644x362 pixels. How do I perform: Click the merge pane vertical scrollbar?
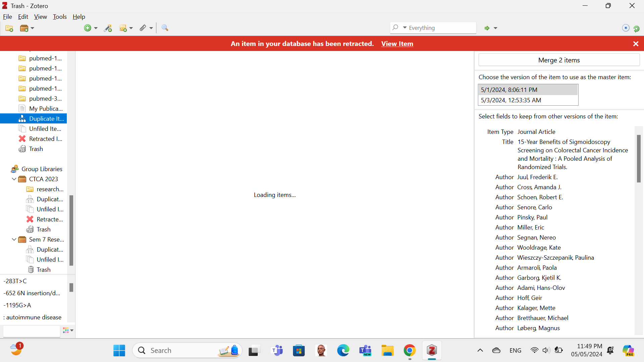click(x=639, y=158)
